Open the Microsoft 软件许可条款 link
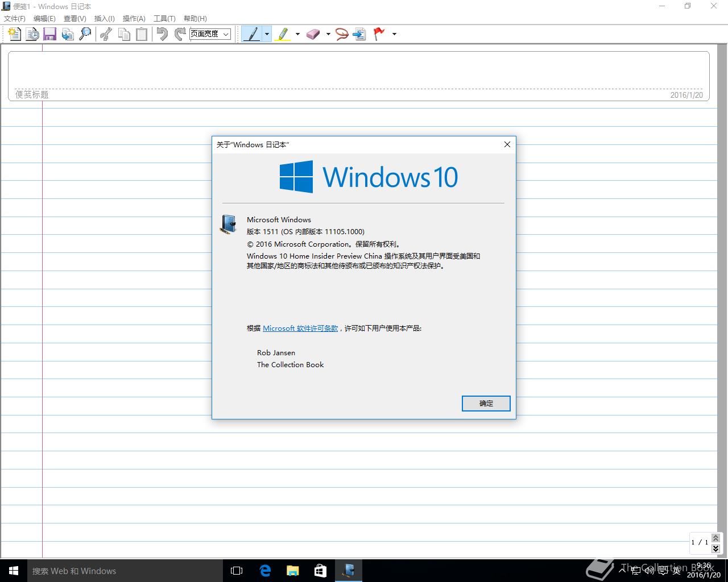728x582 pixels. (300, 329)
